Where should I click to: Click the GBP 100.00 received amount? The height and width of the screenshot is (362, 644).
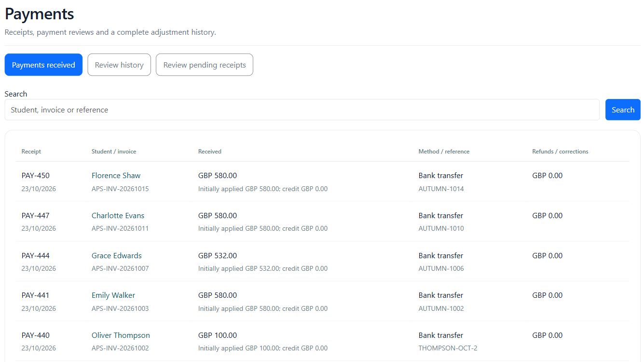tap(218, 335)
